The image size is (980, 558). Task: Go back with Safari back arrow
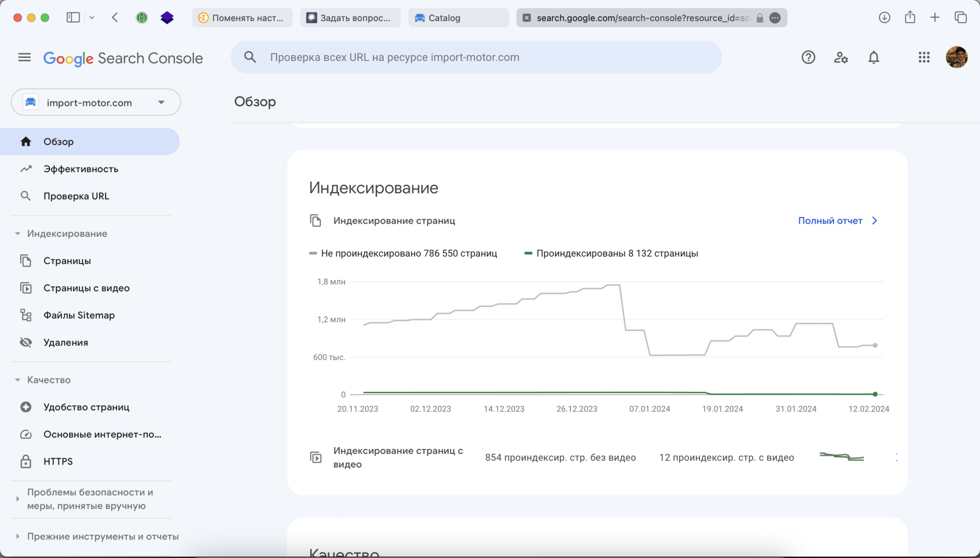click(x=115, y=17)
